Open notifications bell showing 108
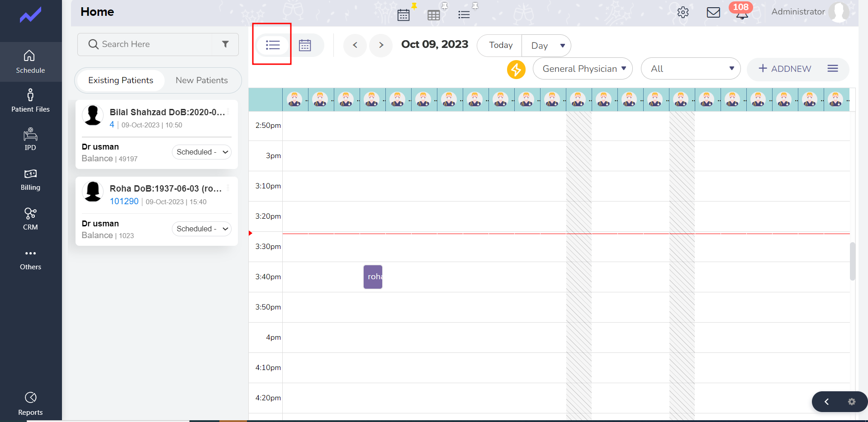The image size is (868, 422). pos(742,12)
